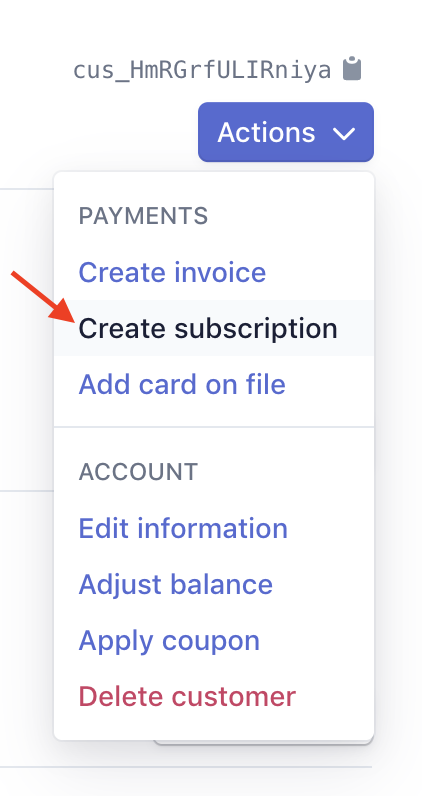Copy customer ID using the clipboard icon
422x796 pixels.
352,69
